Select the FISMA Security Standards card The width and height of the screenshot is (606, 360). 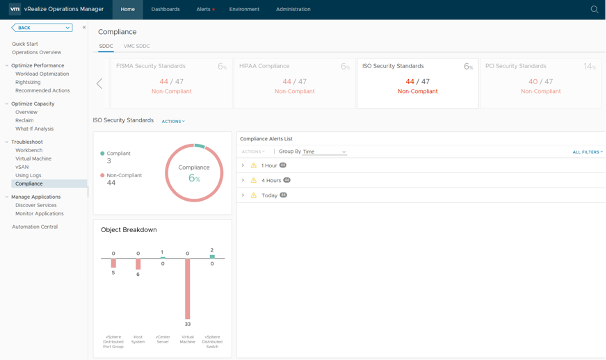pyautogui.click(x=171, y=84)
